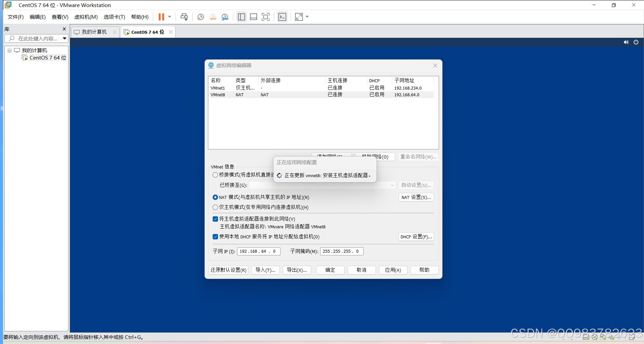
Task: Open the 文件(F) menu
Action: pyautogui.click(x=15, y=17)
